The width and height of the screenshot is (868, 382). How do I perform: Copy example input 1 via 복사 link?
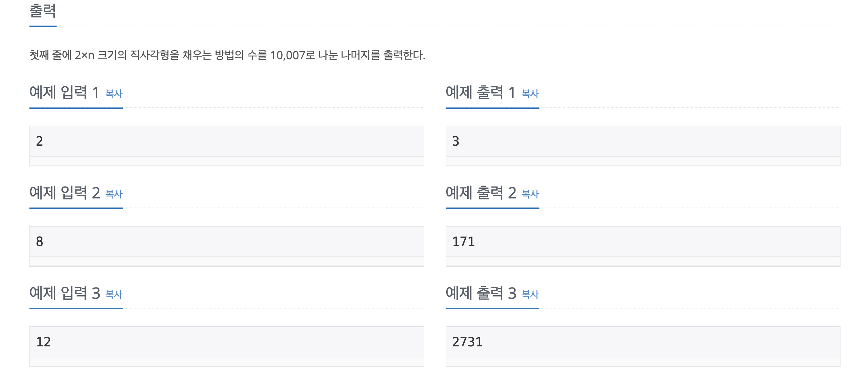click(114, 93)
